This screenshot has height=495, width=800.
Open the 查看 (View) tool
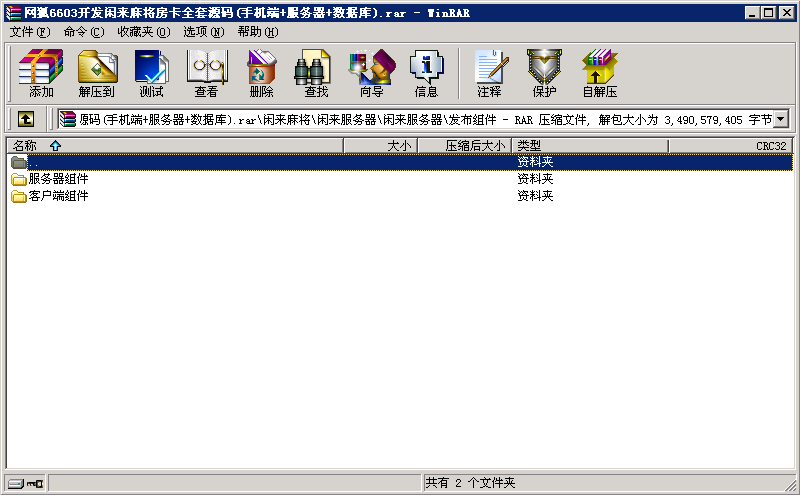point(206,74)
